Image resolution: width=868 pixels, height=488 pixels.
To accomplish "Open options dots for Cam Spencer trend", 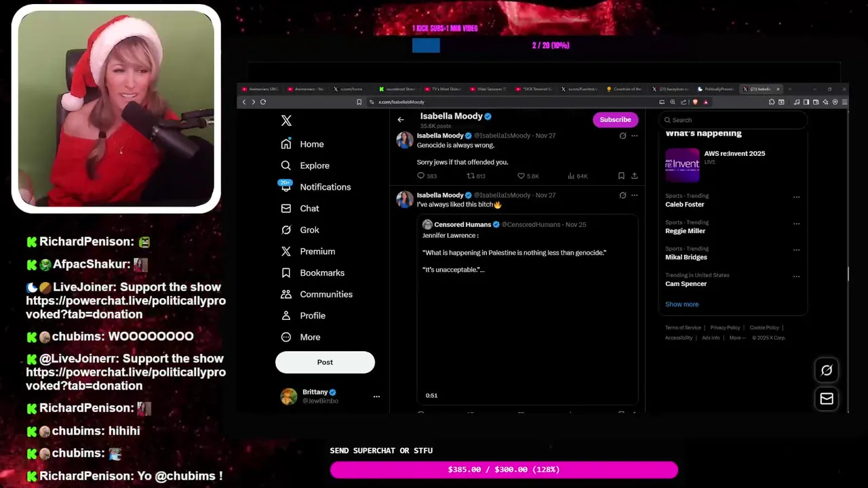I will 796,277.
